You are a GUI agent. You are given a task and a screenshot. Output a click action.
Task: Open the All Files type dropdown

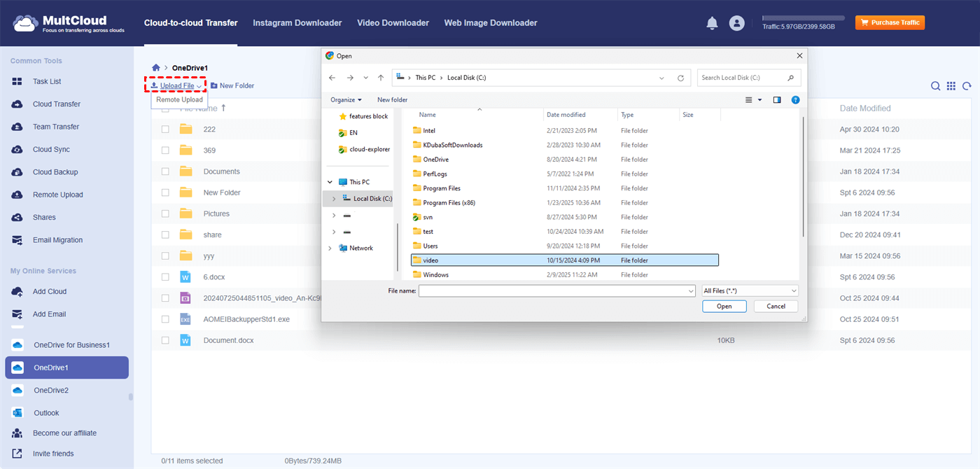click(x=750, y=290)
